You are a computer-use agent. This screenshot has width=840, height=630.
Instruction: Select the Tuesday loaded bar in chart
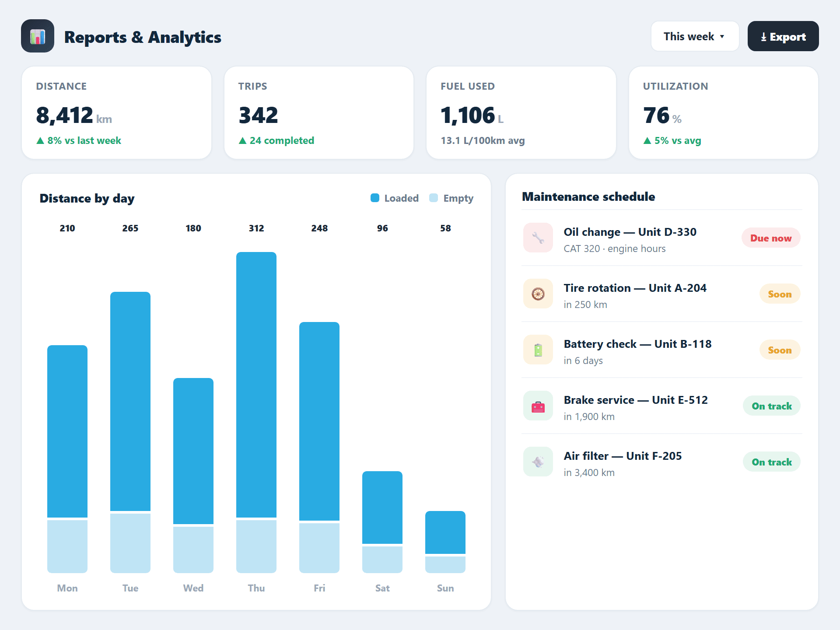pos(130,401)
